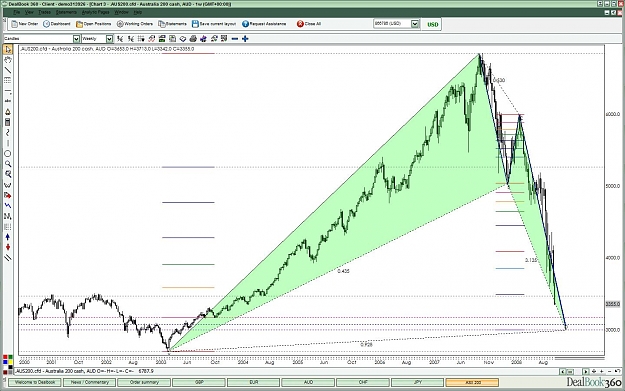625x391 pixels.
Task: Open the Analytic Pages menu
Action: (95, 12)
